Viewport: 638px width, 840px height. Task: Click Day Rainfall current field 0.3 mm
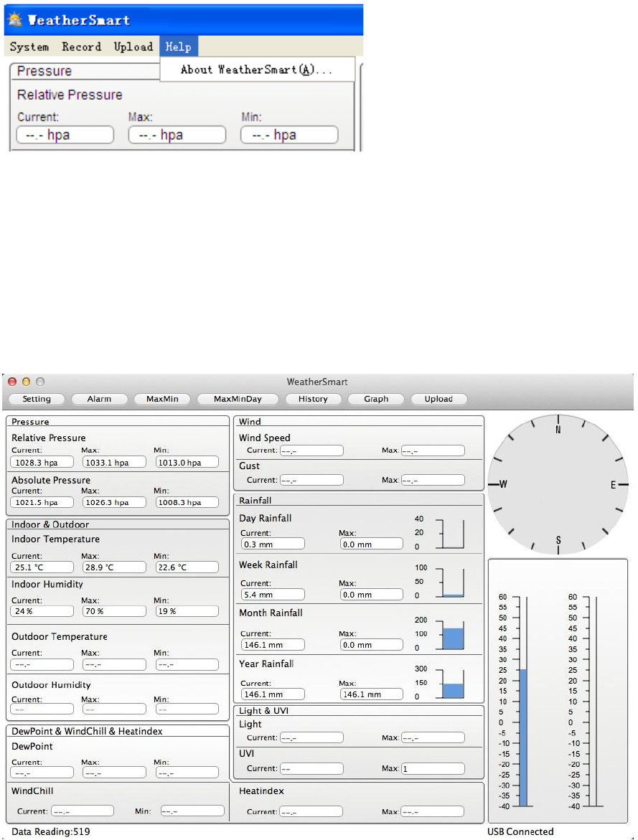273,544
